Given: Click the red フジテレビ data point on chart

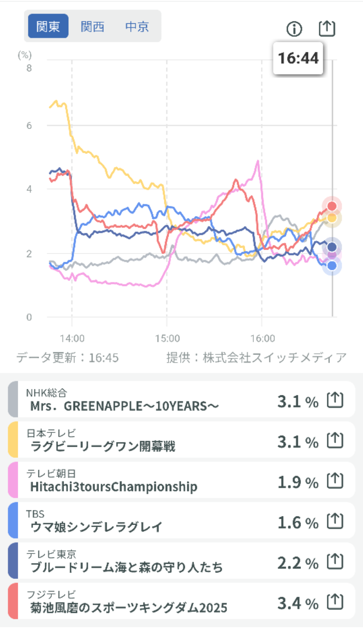Looking at the screenshot, I should coord(332,206).
